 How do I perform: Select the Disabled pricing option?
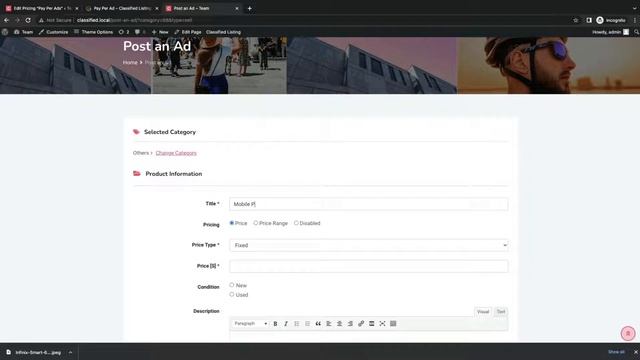point(296,223)
